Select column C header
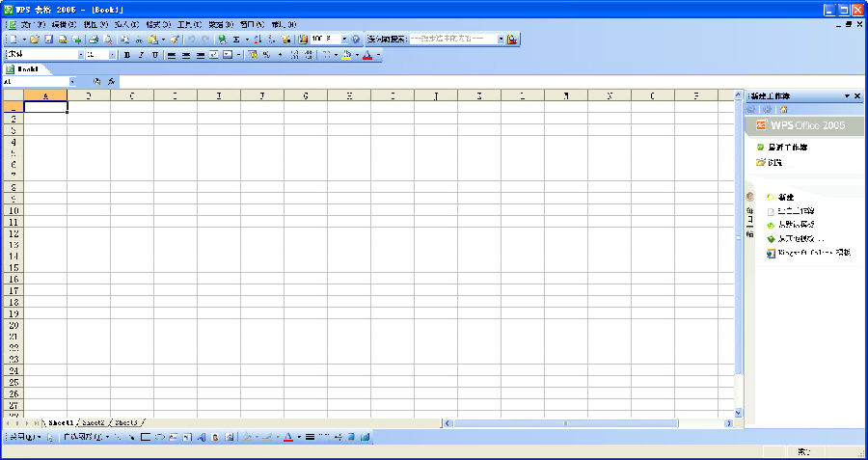Screen dimensions: 868x460 tap(132, 95)
